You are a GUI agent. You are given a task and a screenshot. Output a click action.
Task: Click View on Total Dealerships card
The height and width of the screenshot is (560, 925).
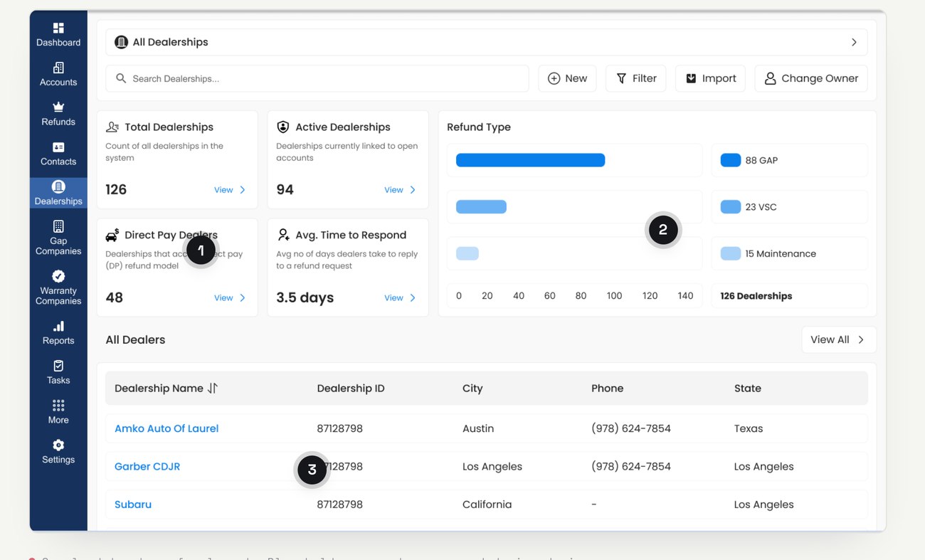coord(230,190)
